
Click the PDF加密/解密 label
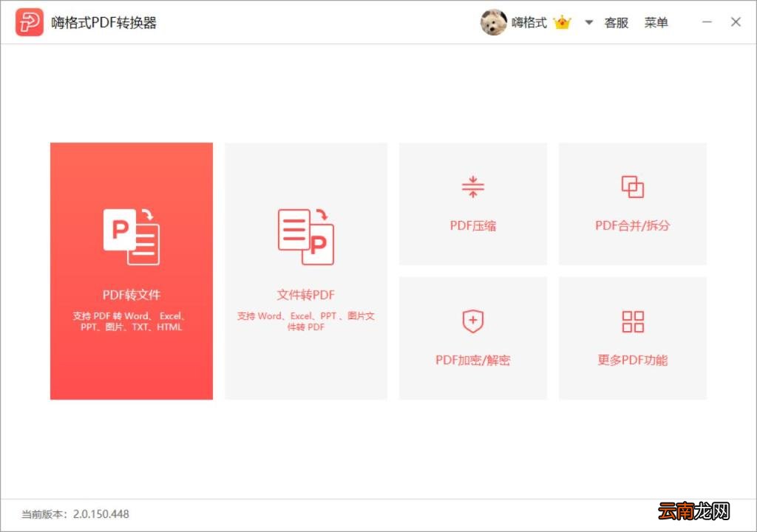472,360
